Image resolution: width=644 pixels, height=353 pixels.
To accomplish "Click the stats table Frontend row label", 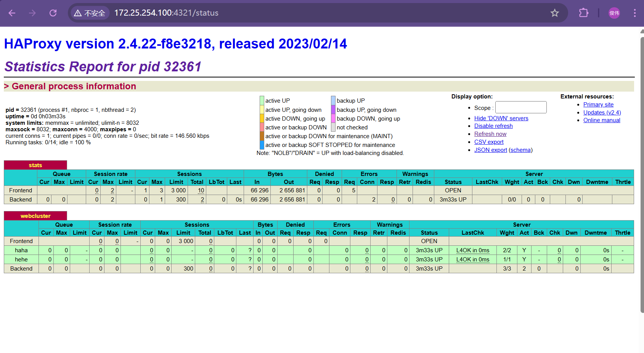I will click(21, 190).
